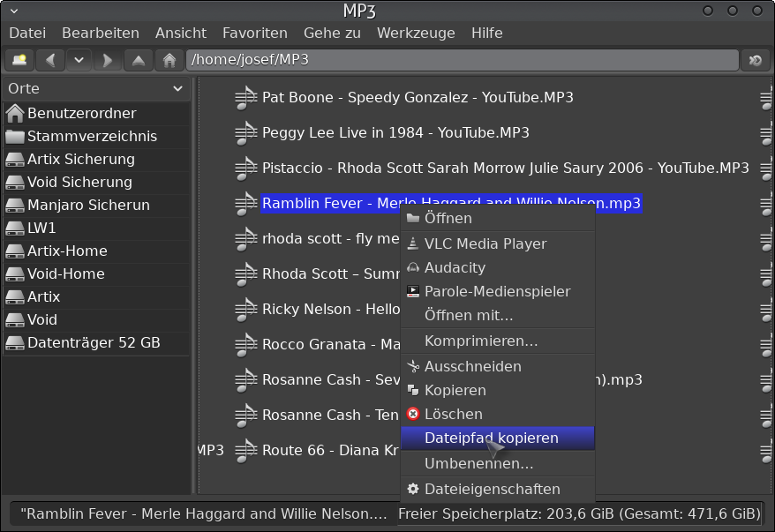The height and width of the screenshot is (532, 775).
Task: Click the new tab folder icon
Action: (19, 60)
